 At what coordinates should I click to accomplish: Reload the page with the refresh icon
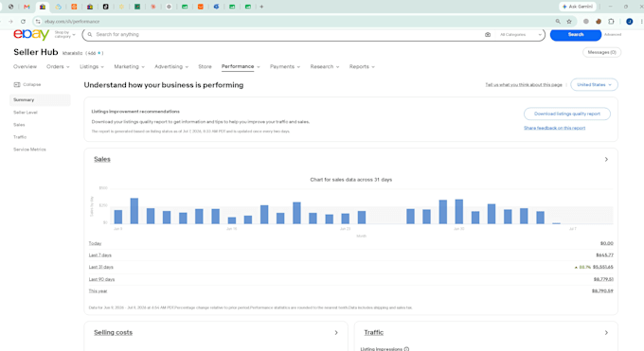pyautogui.click(x=23, y=22)
